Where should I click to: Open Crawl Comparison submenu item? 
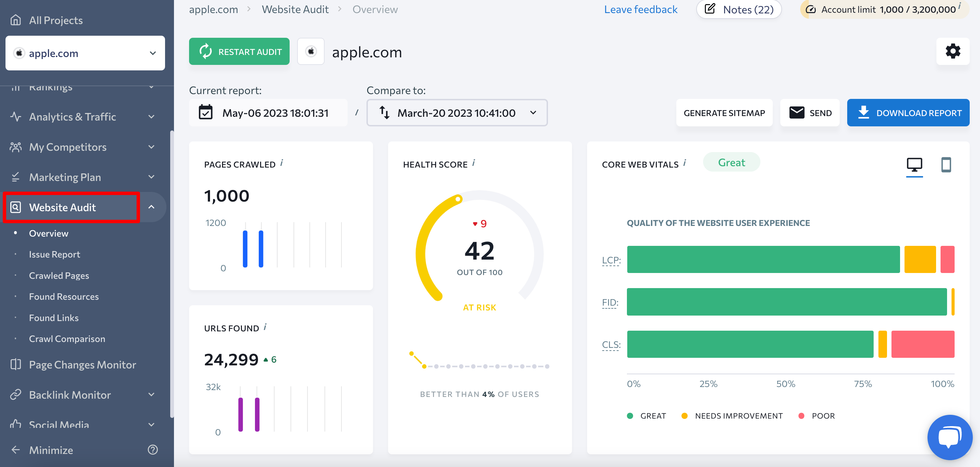[67, 339]
